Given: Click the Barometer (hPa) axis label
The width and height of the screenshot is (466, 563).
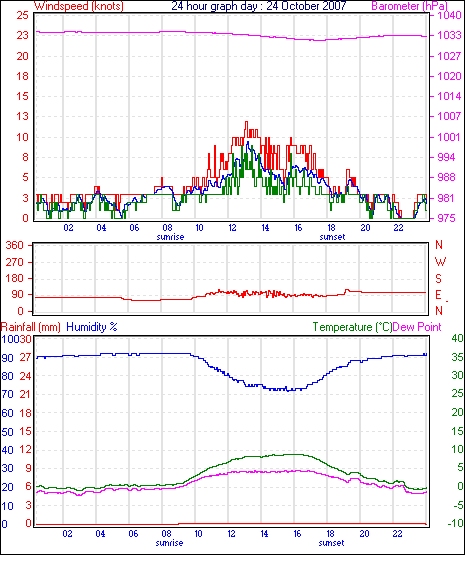Looking at the screenshot, I should click(410, 6).
